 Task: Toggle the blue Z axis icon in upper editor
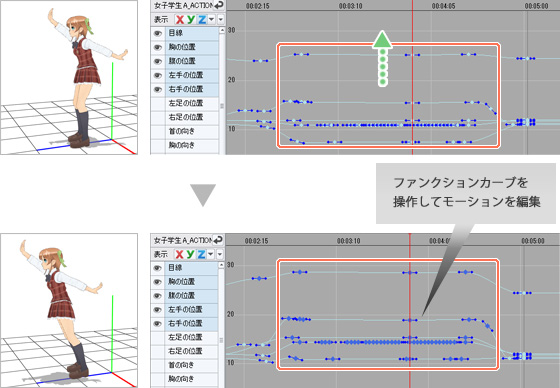tap(202, 19)
